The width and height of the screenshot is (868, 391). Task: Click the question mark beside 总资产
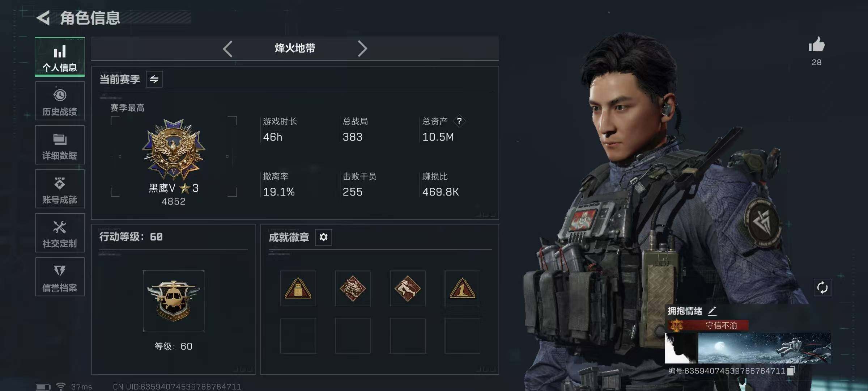tap(459, 121)
